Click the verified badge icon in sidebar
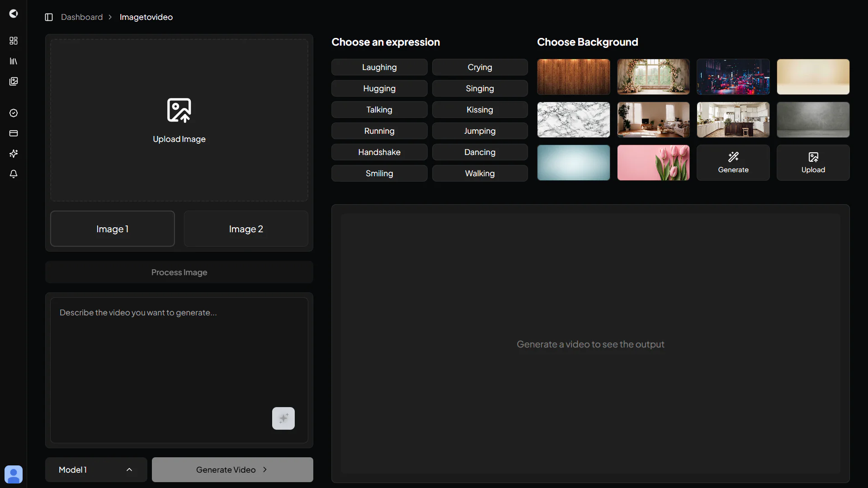Viewport: 868px width, 488px height. click(14, 113)
